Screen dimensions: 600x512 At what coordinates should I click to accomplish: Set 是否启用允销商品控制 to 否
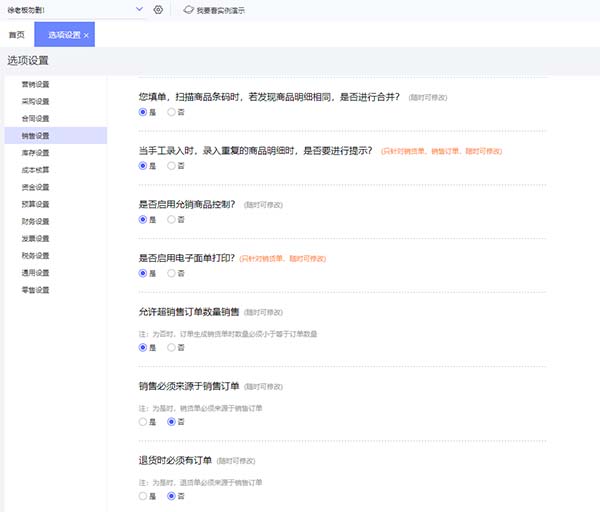click(172, 219)
